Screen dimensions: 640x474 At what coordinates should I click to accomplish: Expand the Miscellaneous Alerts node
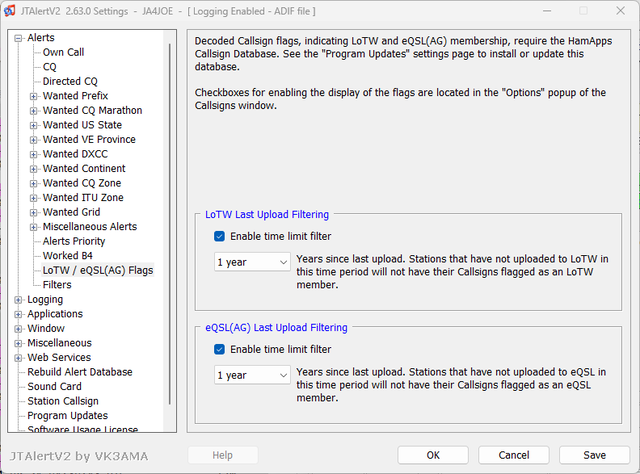tap(34, 227)
